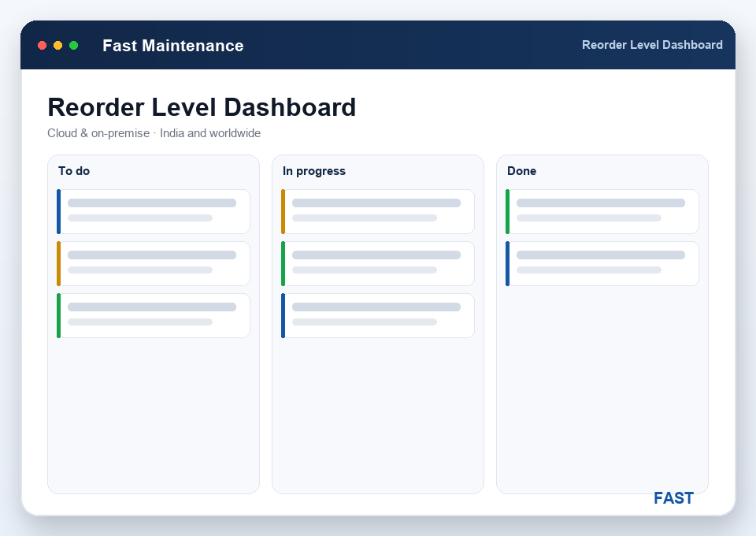
Task: Click the FAST logo at bottom right
Action: (x=673, y=498)
